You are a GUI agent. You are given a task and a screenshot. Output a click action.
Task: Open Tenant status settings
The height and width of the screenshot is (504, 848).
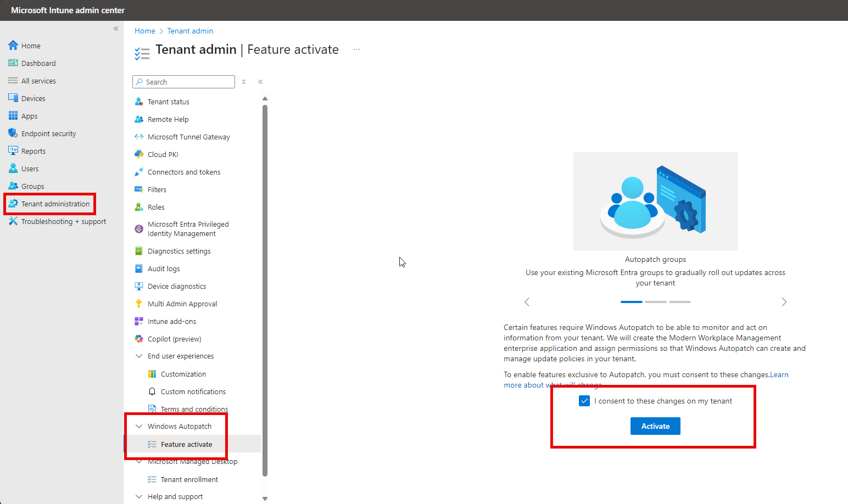(x=168, y=101)
